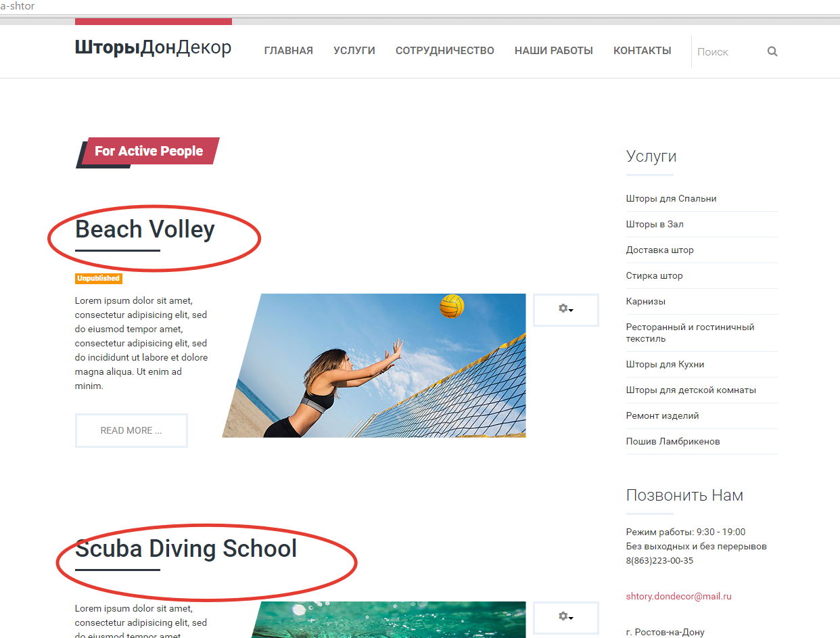The height and width of the screenshot is (638, 840).
Task: Open the Карнизы sidebar link
Action: [645, 301]
